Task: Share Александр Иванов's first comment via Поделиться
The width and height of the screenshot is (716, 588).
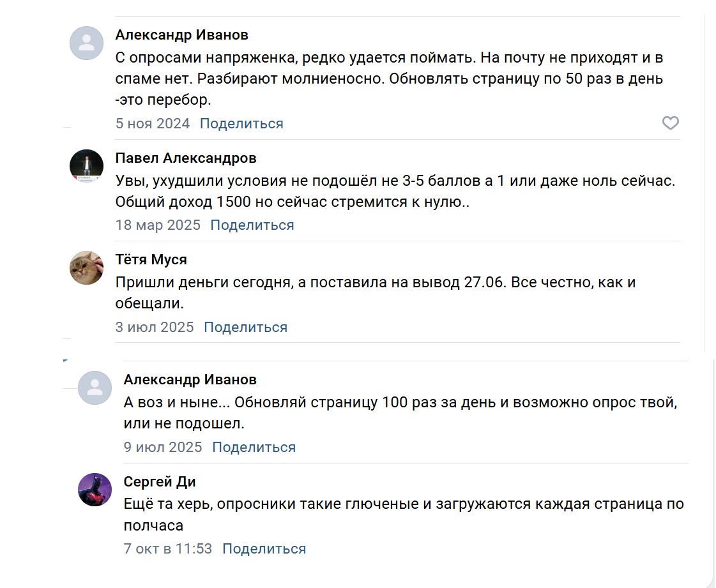Action: pos(241,123)
